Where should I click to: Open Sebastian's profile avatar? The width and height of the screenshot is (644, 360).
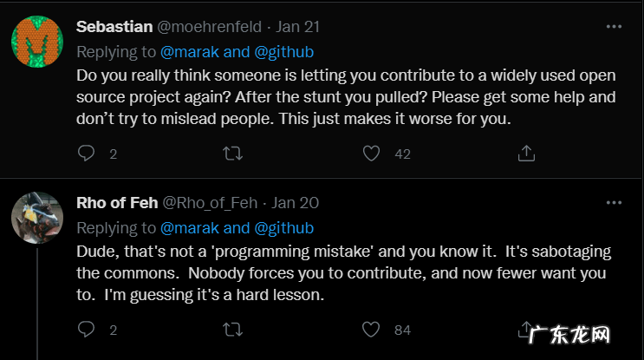[36, 42]
